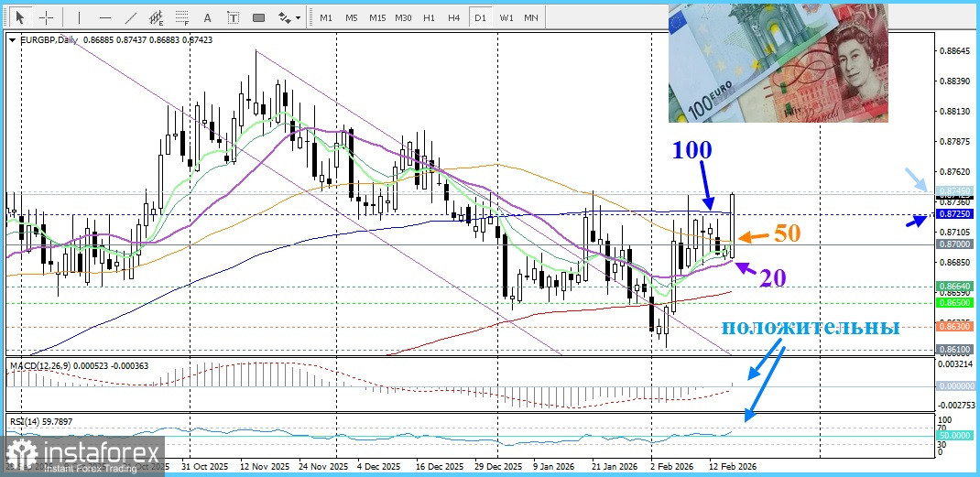Switch chart to M5 timeframe
The height and width of the screenshot is (477, 980).
point(352,17)
